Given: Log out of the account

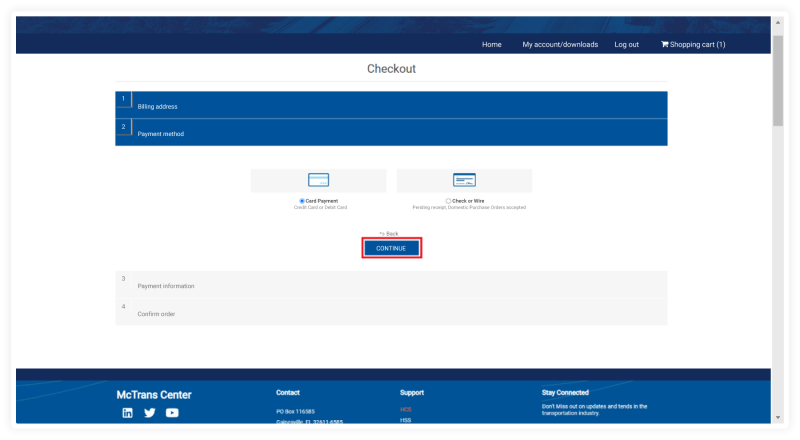Looking at the screenshot, I should point(626,45).
